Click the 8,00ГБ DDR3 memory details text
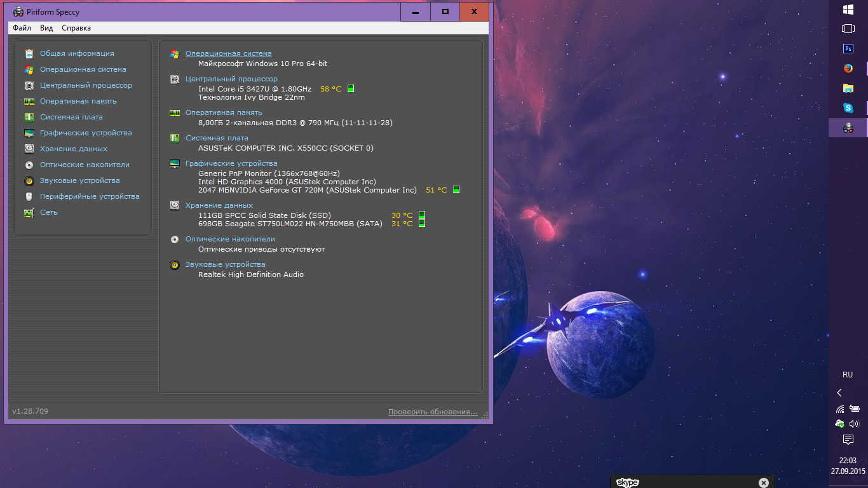 295,123
